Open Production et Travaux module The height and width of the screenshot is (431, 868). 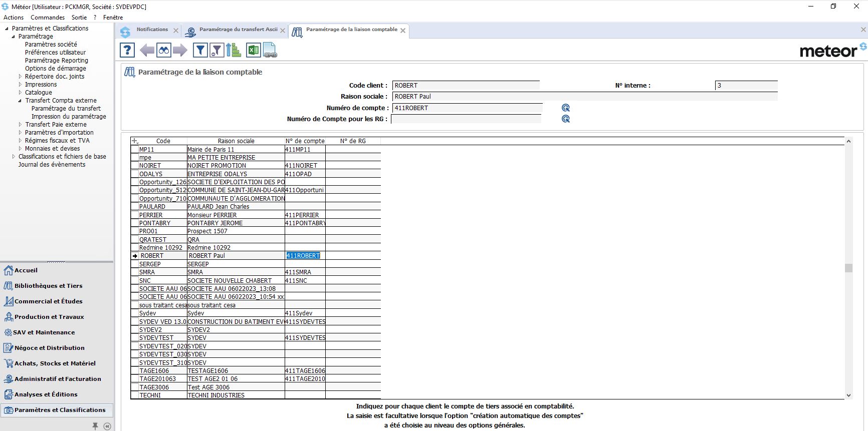(57, 317)
